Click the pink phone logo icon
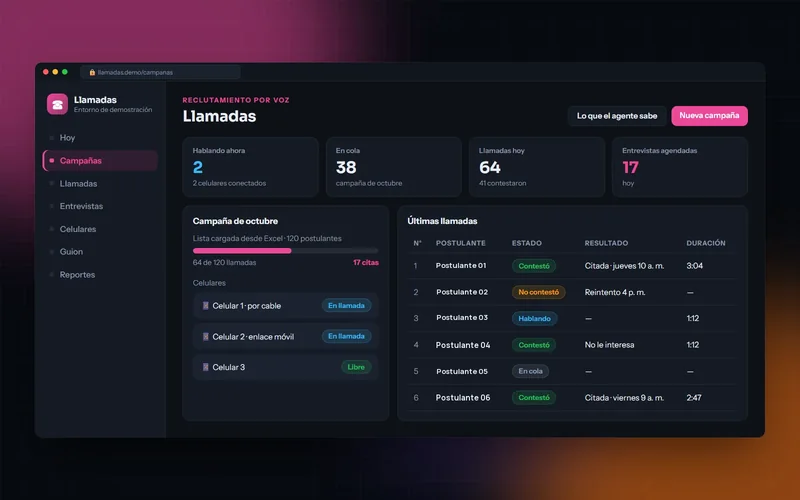Viewport: 800px width, 500px height. [57, 104]
